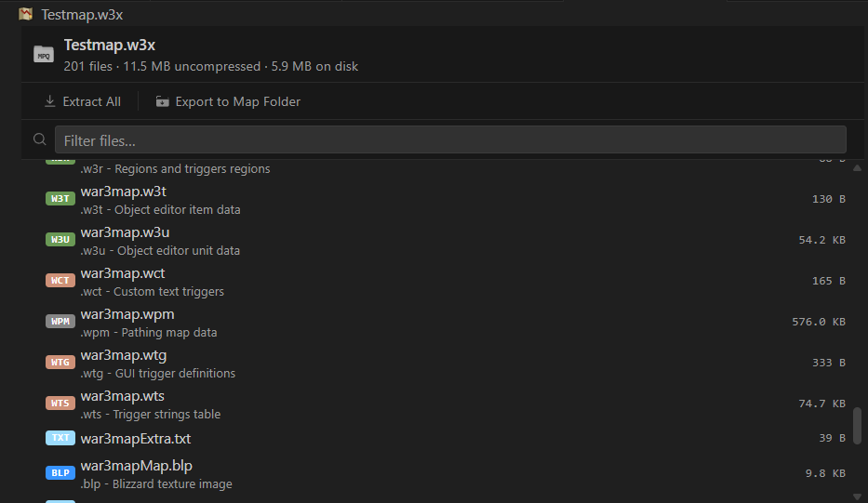Select war3map.wts trigger strings file

tap(443, 404)
